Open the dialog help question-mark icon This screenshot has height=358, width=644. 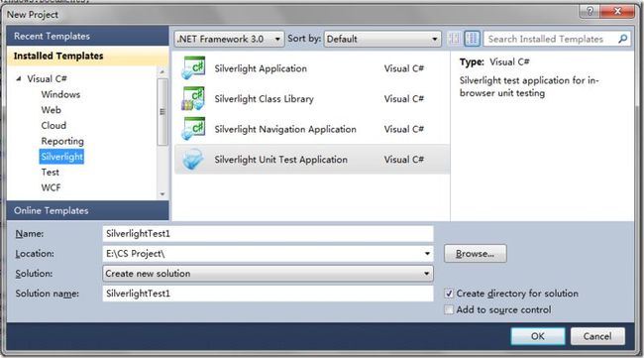tap(590, 11)
